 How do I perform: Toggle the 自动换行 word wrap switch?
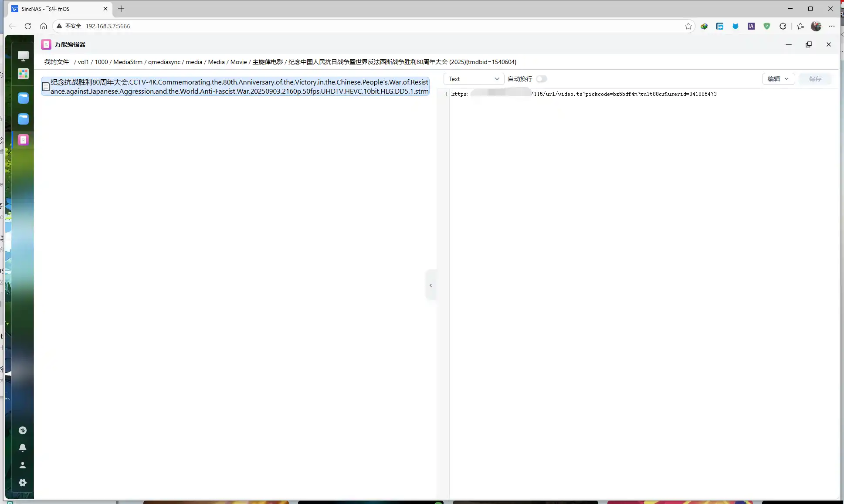pyautogui.click(x=541, y=79)
